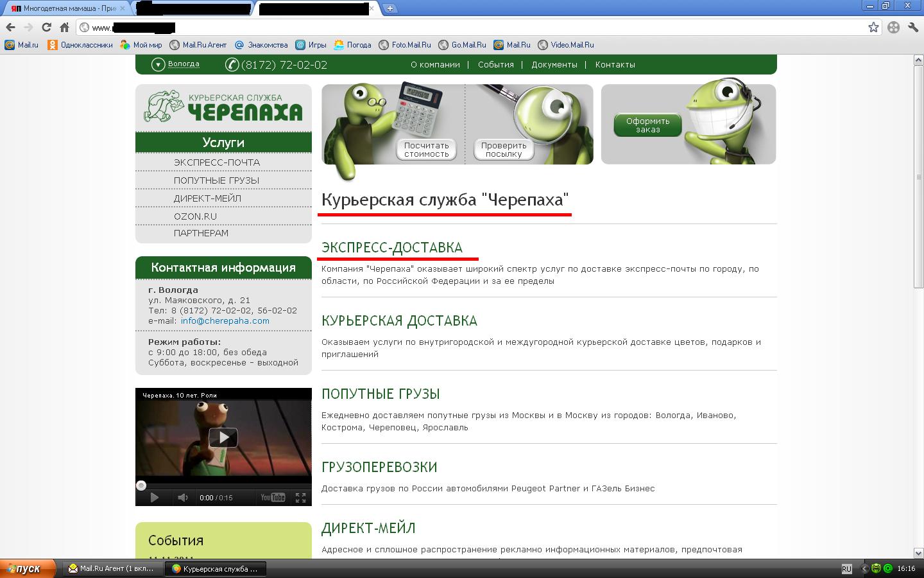Click the phone icon in the header
This screenshot has height=578, width=924.
click(x=232, y=65)
